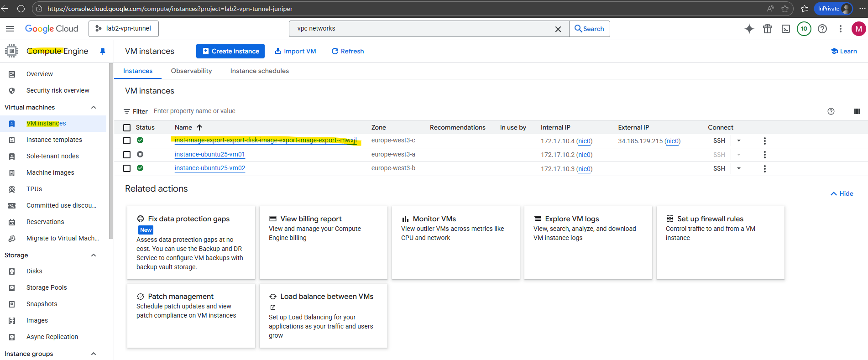868x360 pixels.
Task: Click the Refresh button
Action: [x=348, y=51]
